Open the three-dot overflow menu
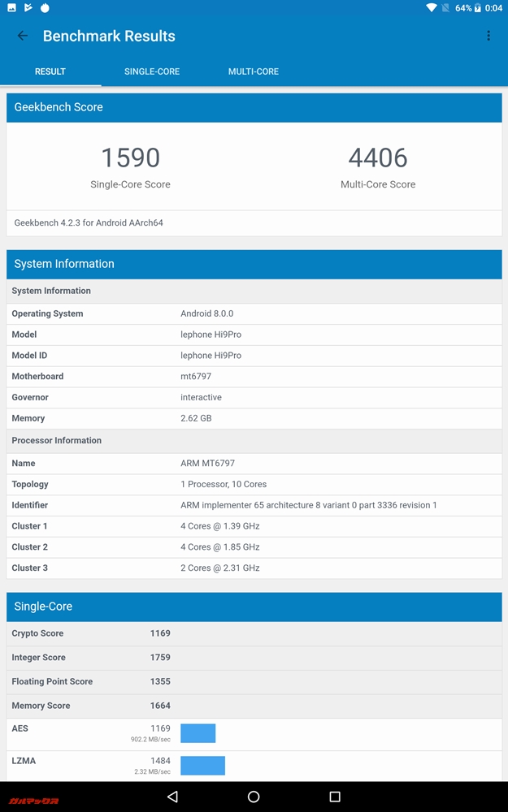 point(488,36)
